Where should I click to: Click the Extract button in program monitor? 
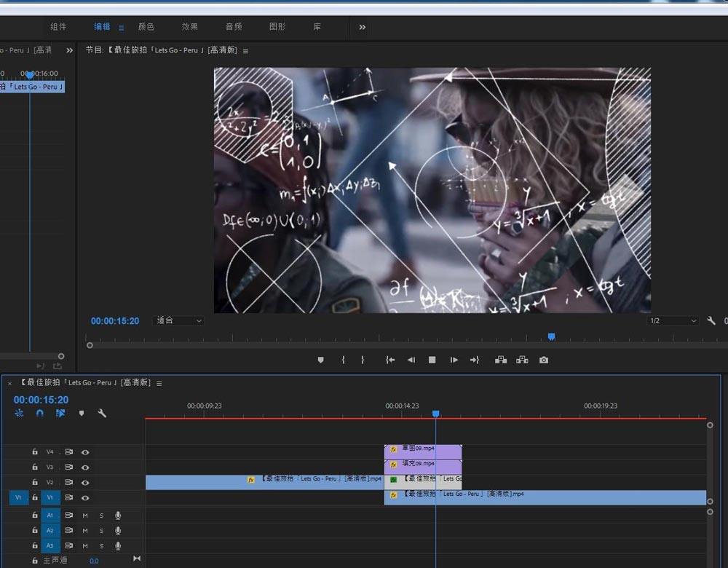click(522, 360)
